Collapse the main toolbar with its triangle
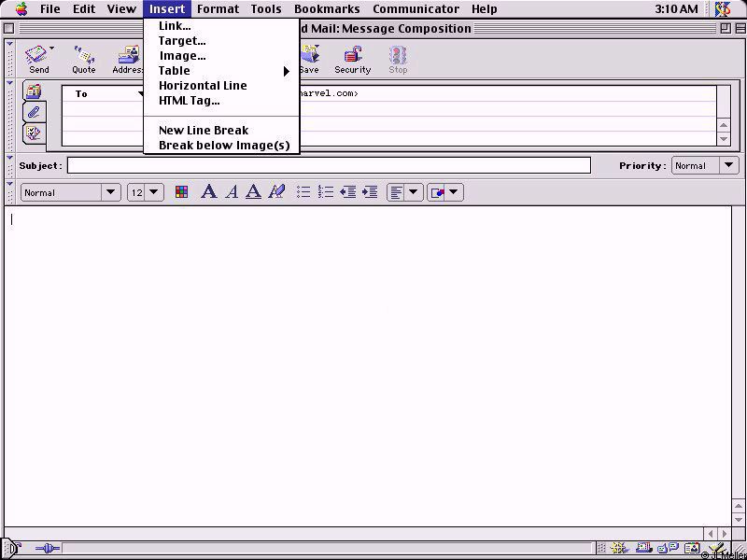This screenshot has height=560, width=747. point(10,44)
